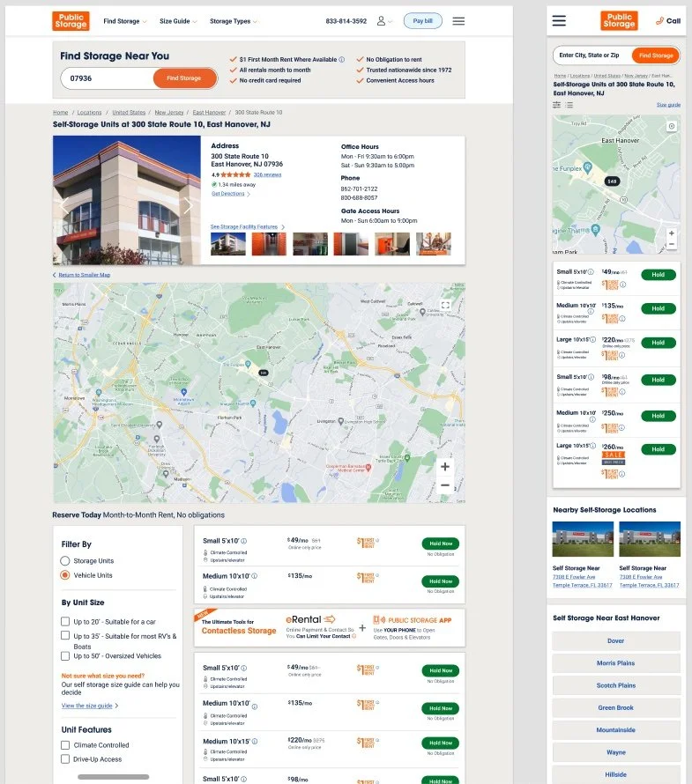Click the locate-me icon on mobile map

tap(672, 126)
